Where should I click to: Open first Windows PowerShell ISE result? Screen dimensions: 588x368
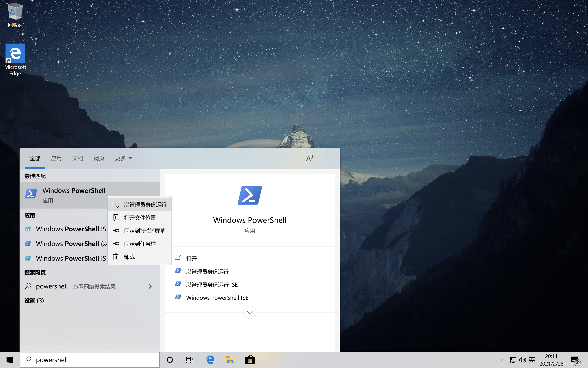(64, 229)
